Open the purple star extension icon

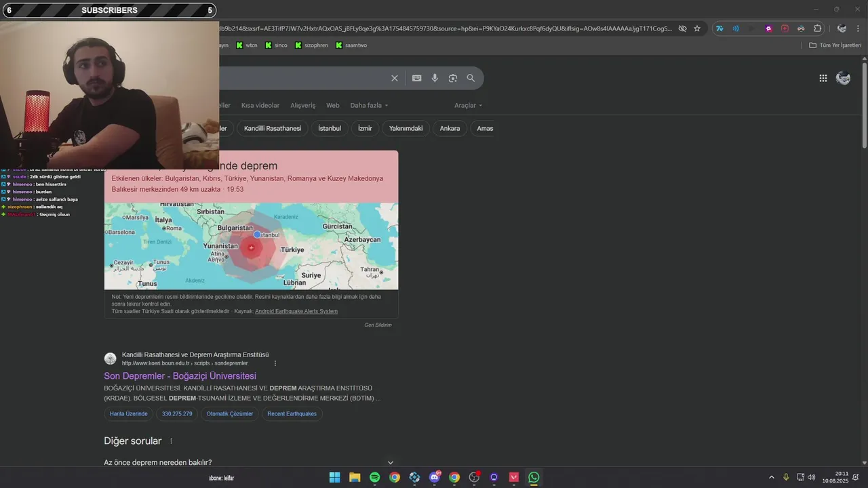coord(769,28)
